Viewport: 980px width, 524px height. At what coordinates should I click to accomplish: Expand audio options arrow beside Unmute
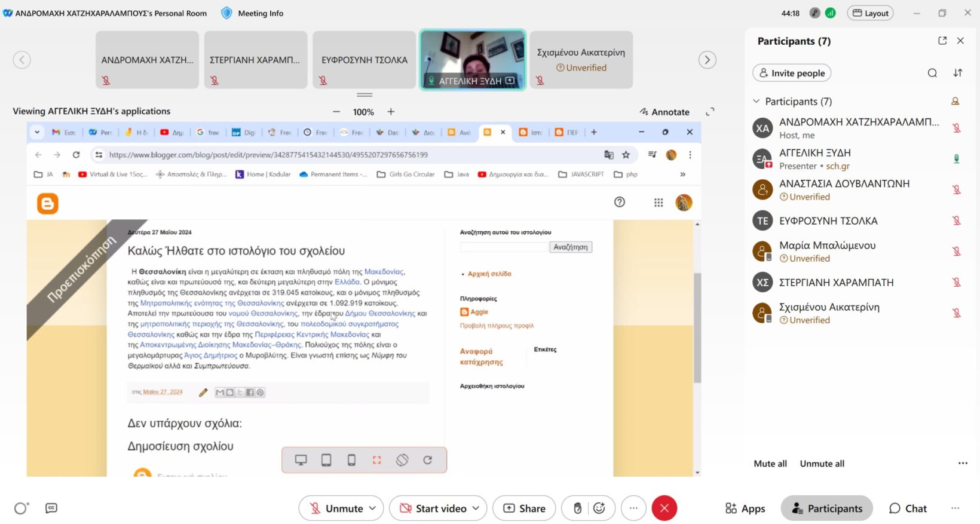pos(373,508)
